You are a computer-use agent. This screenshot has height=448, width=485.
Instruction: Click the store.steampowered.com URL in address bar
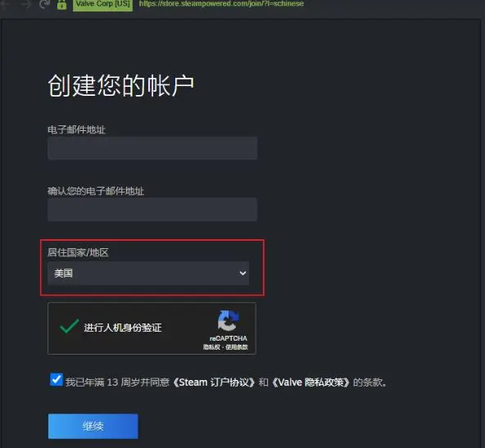tap(221, 4)
